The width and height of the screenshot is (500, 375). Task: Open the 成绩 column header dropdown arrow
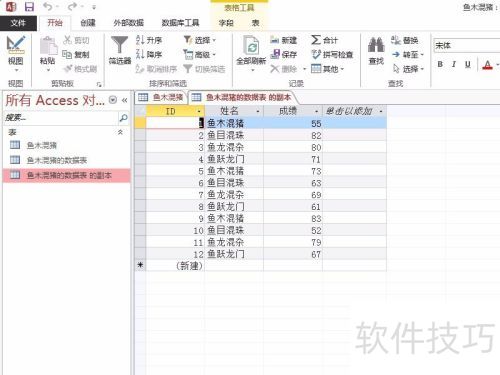coord(316,111)
